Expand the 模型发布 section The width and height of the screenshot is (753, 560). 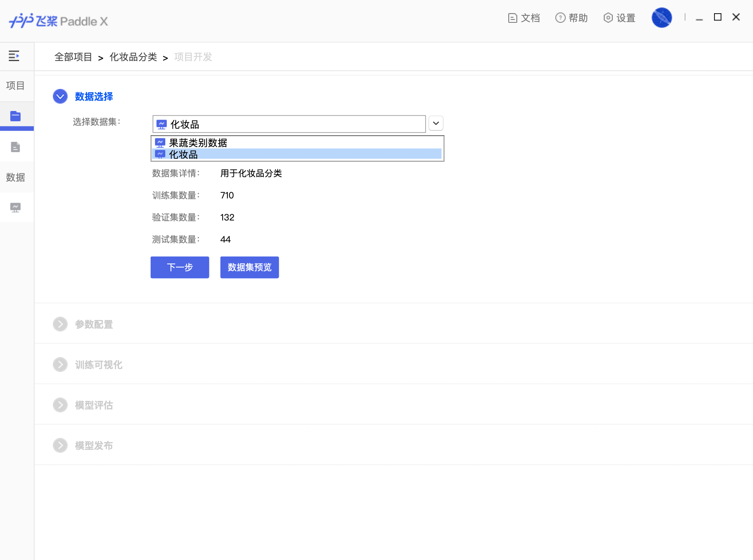(60, 445)
